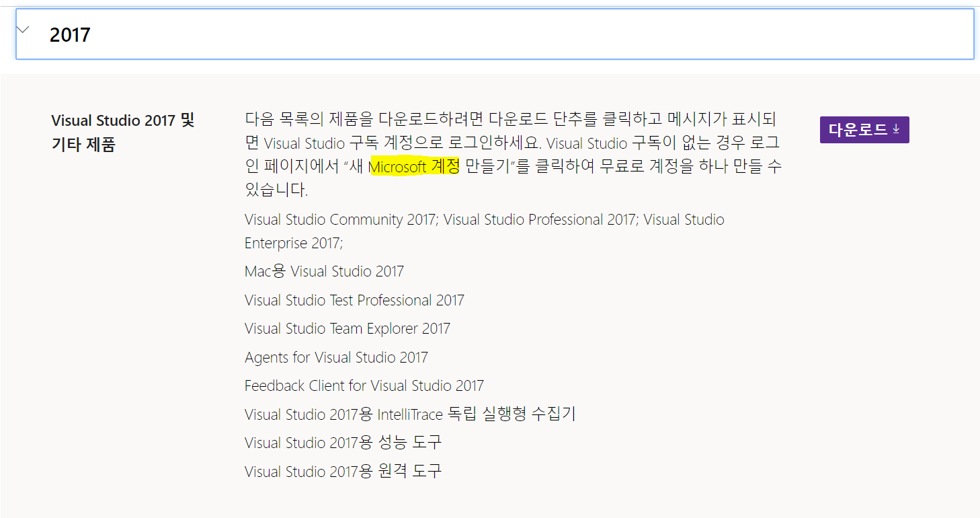This screenshot has height=518, width=980.
Task: Click the highlighted 'Microsoft 계정' text
Action: [414, 166]
